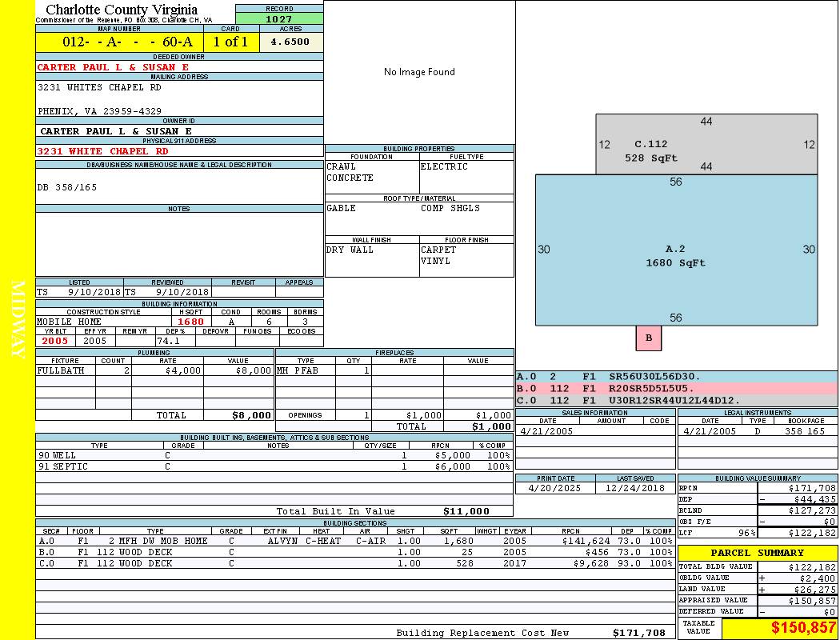The height and width of the screenshot is (640, 840).
Task: Click the Building Replacement Cost New total
Action: (x=638, y=633)
